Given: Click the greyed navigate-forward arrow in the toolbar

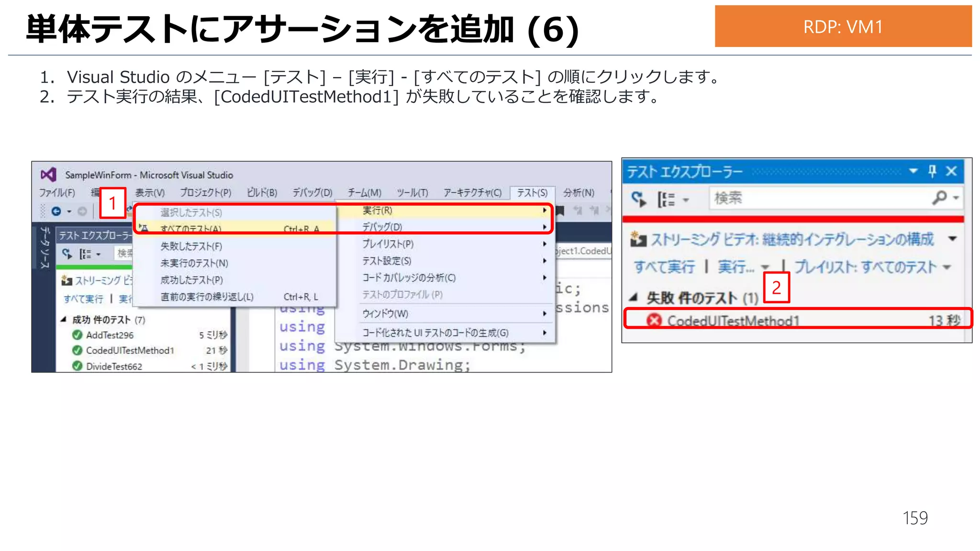Looking at the screenshot, I should point(82,211).
